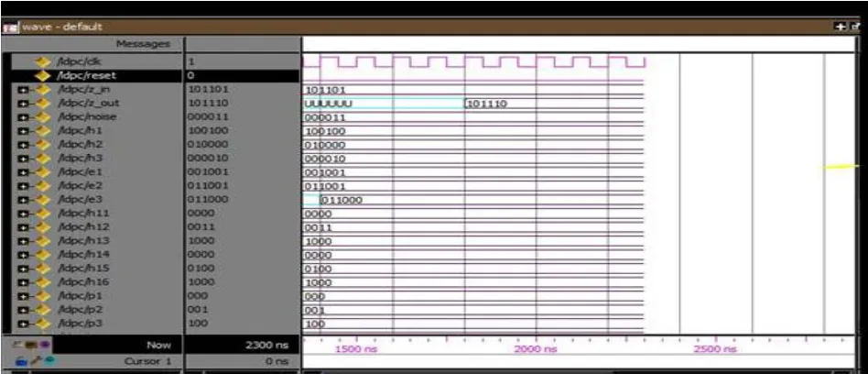Click the brown grid and timeline icon beside Now
Viewport: 868px width, 374px height.
[x=31, y=345]
